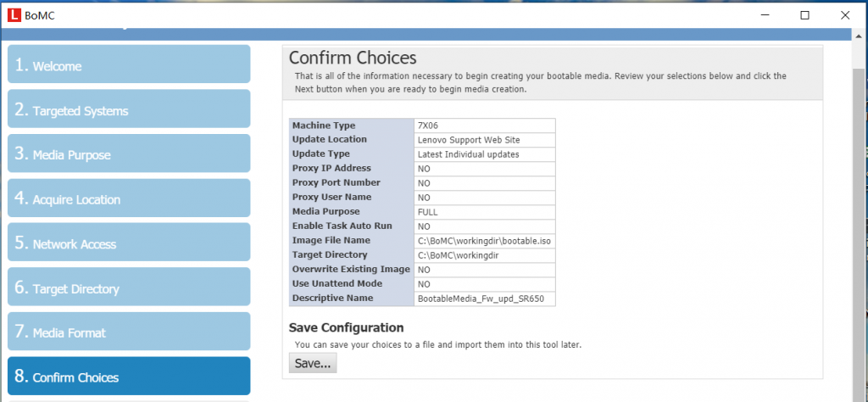Click the Proxy User Name label
868x402 pixels.
click(x=331, y=197)
